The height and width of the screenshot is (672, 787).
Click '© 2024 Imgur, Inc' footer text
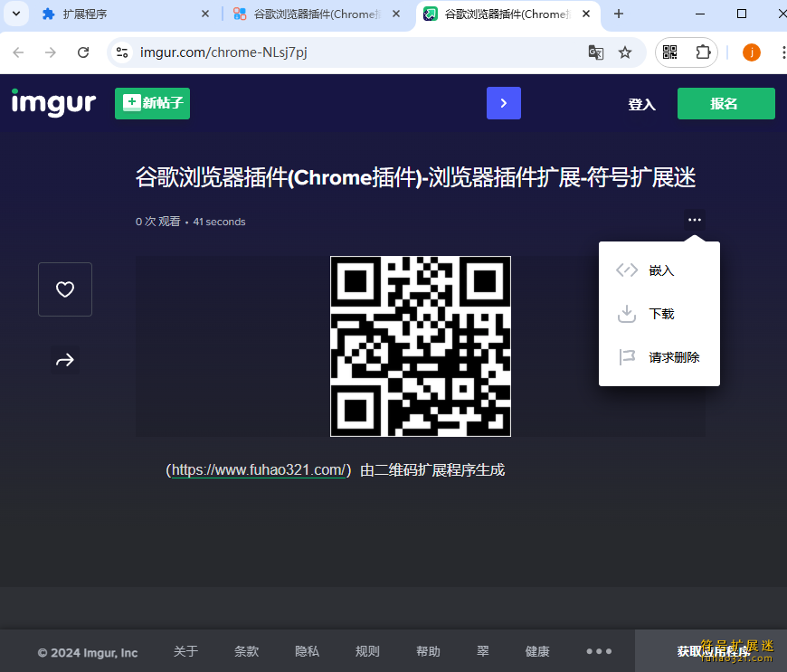click(88, 652)
